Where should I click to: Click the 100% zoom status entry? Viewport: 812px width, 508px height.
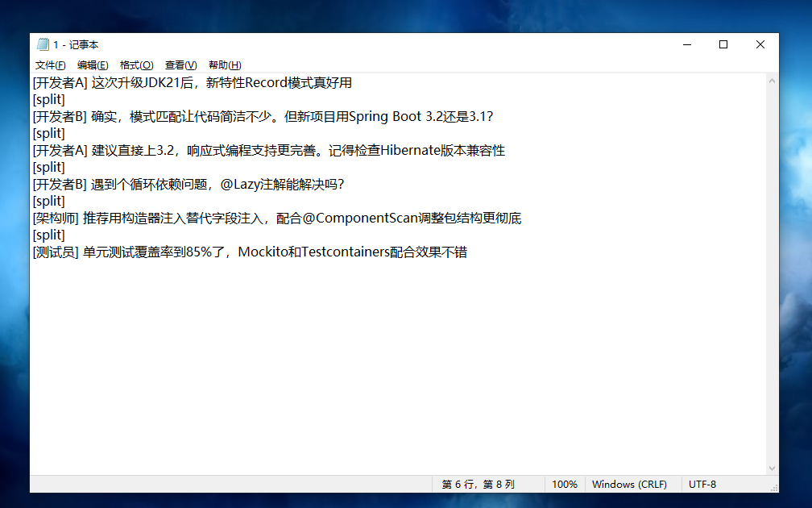565,484
